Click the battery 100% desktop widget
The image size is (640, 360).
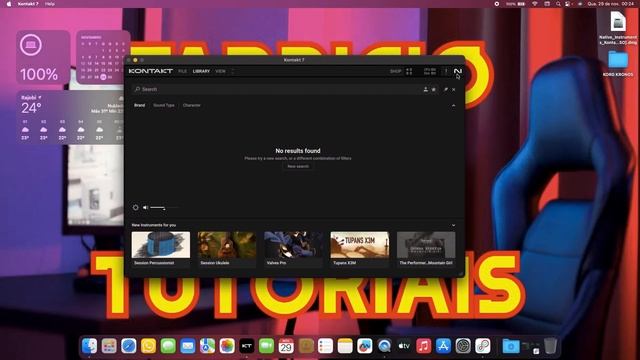coord(43,57)
